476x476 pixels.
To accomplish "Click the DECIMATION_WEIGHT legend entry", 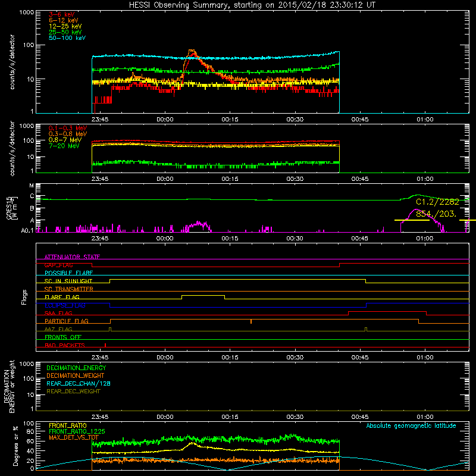I will tap(76, 375).
